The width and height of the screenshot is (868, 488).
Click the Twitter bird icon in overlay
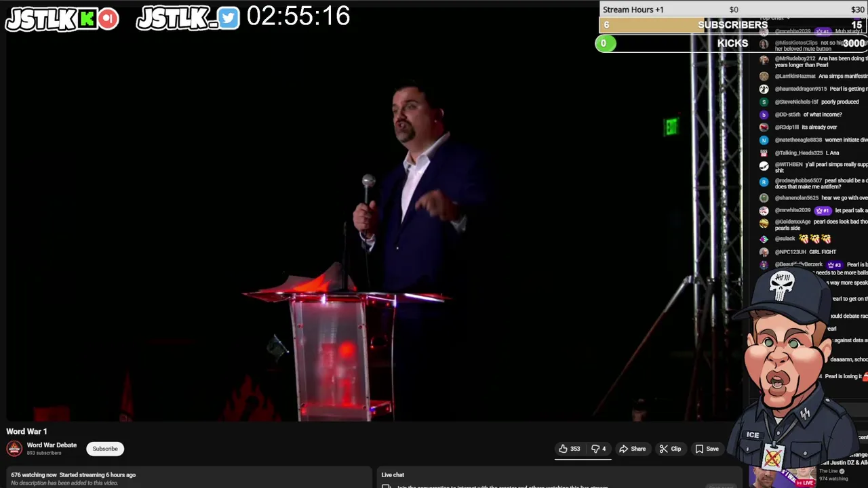(x=229, y=18)
